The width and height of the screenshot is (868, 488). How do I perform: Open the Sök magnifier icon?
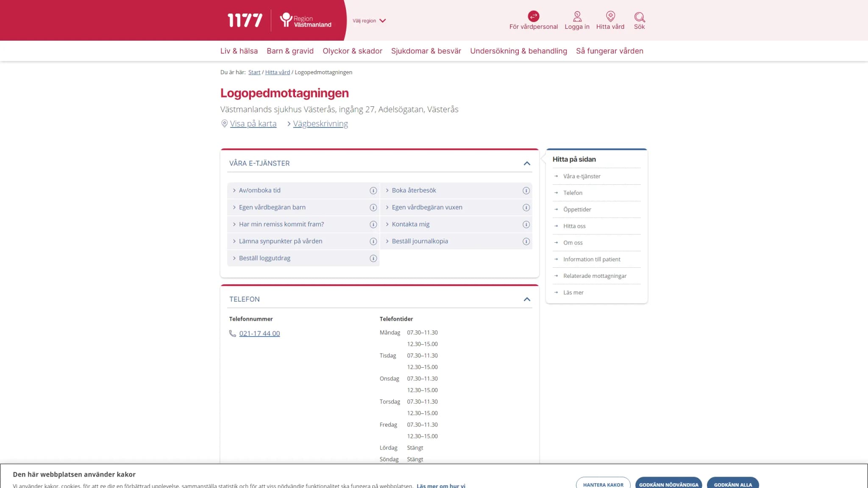pyautogui.click(x=639, y=17)
